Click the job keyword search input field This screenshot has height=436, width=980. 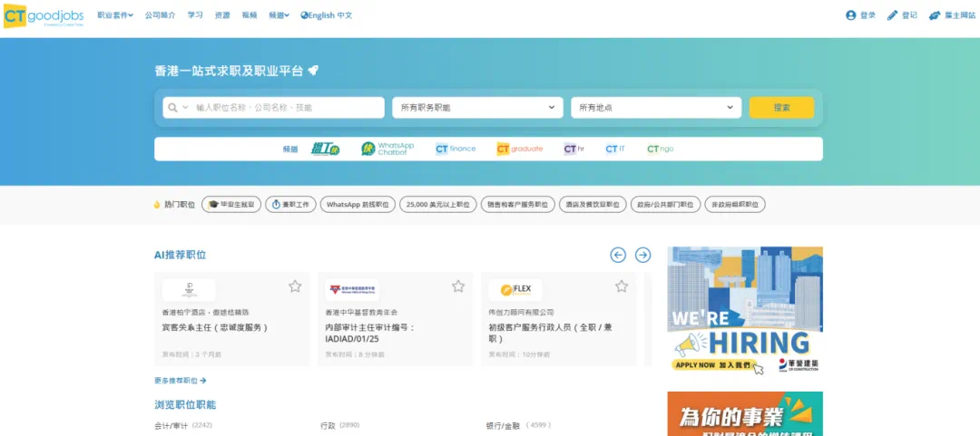[x=286, y=108]
